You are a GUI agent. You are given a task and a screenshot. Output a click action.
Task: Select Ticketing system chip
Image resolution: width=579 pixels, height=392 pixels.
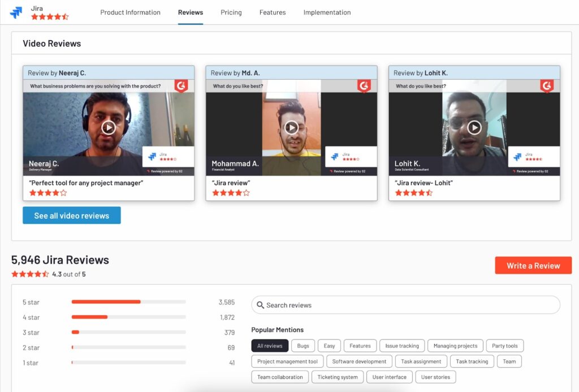click(338, 377)
